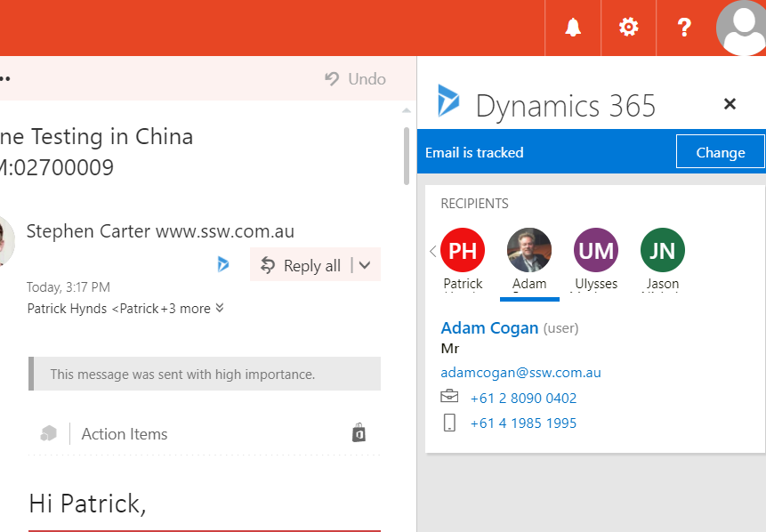Viewport: 766px width, 532px height.
Task: Open the notifications bell
Action: (x=573, y=28)
